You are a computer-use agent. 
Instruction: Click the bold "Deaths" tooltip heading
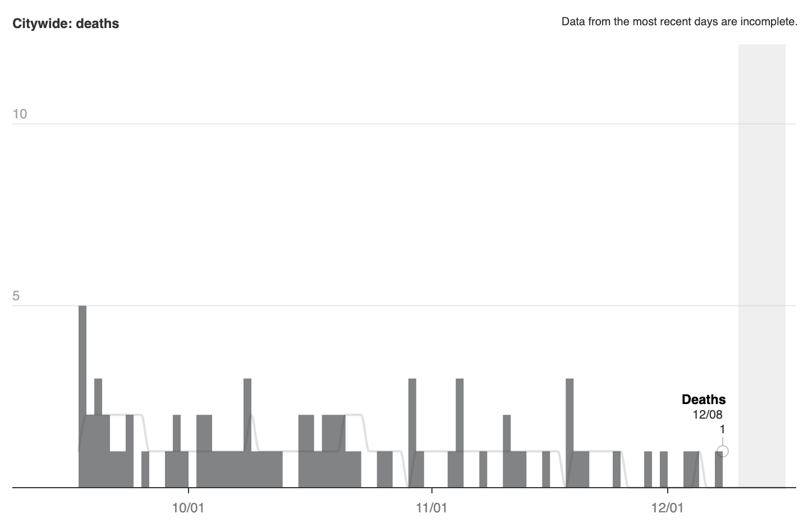(x=703, y=400)
